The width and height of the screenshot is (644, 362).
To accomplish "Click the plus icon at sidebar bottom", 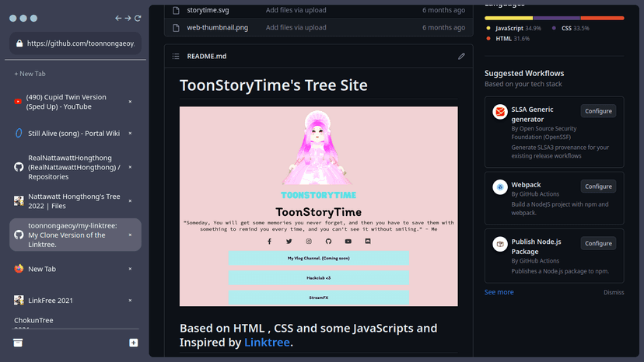I will point(133,343).
